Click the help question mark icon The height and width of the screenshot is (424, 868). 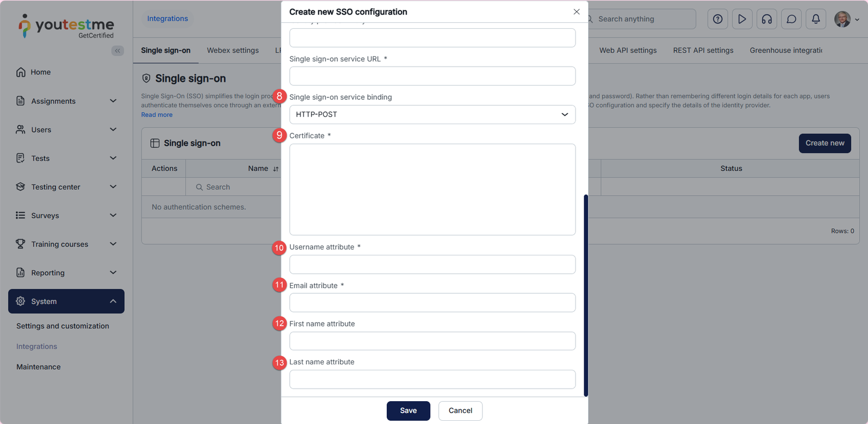pyautogui.click(x=718, y=19)
